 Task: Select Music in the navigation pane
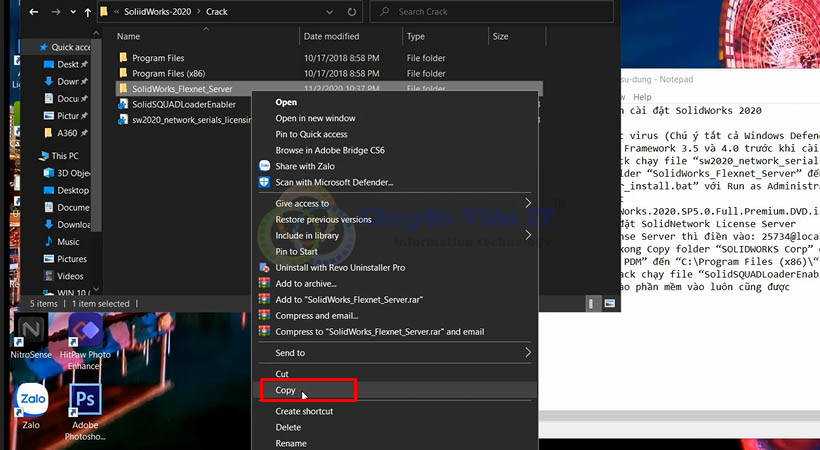[68, 241]
